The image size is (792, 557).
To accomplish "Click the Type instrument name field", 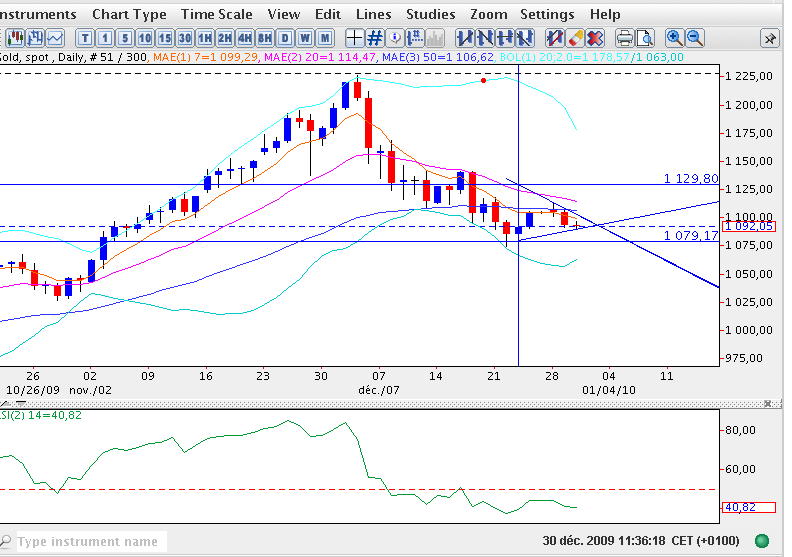I will [88, 542].
